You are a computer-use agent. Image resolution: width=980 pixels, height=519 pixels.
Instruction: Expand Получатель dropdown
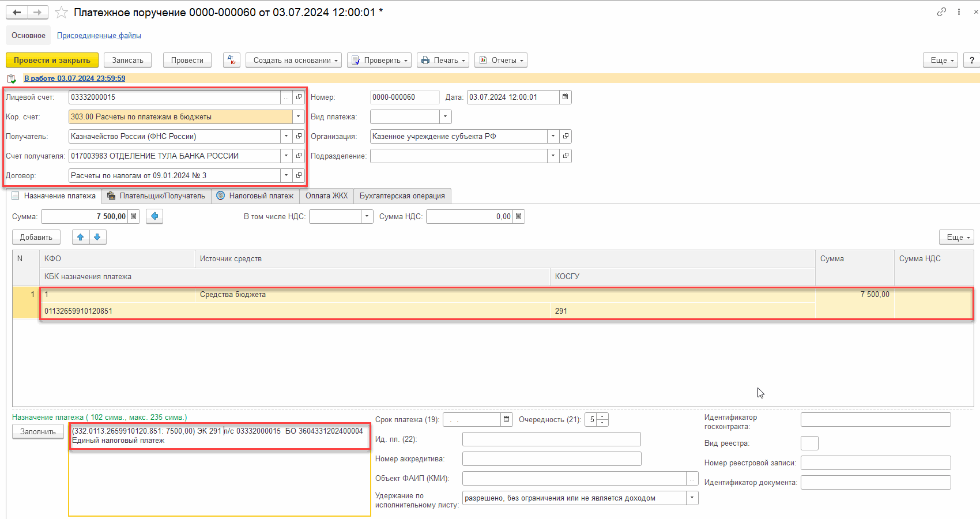(286, 136)
